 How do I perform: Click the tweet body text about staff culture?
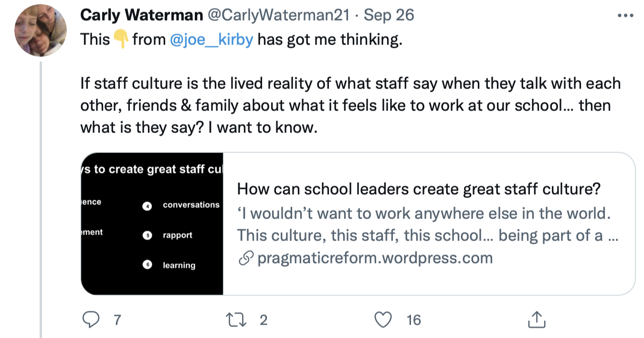click(350, 106)
